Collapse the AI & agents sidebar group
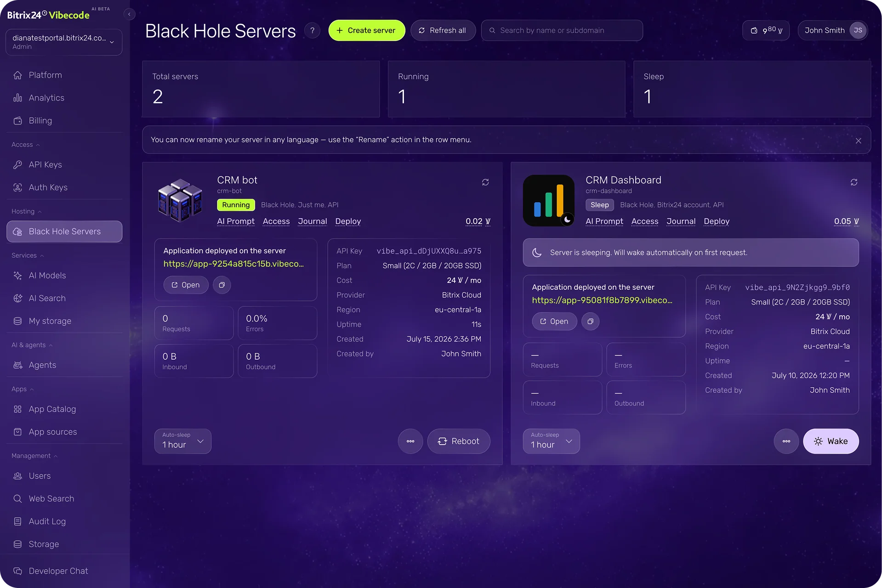The height and width of the screenshot is (588, 882). [x=32, y=345]
